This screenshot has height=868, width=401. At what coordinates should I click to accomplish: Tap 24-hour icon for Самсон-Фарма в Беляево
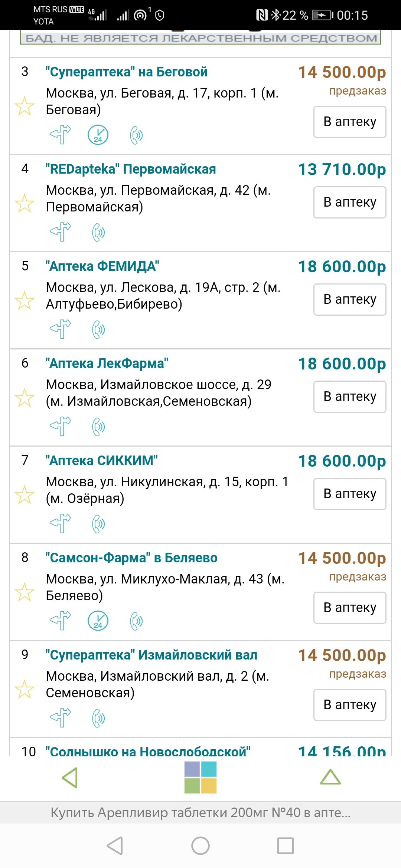coord(98,621)
